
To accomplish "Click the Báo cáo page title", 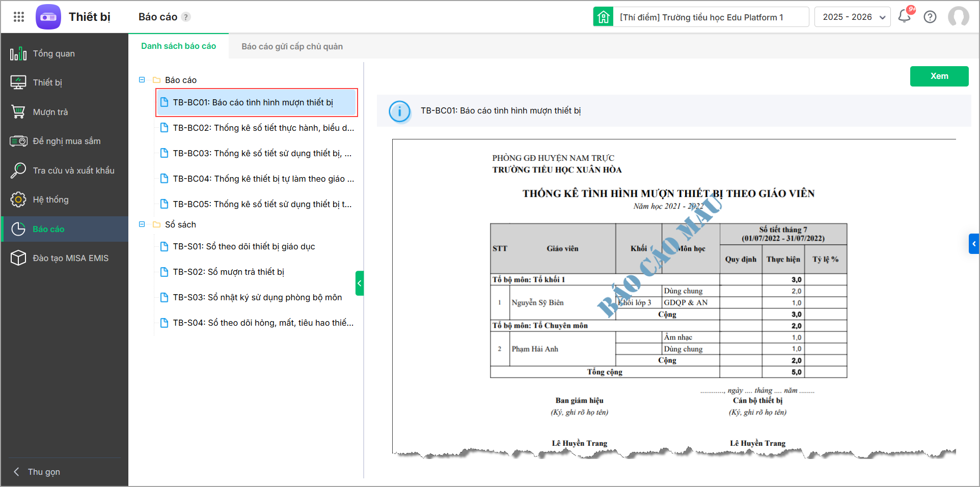I will pyautogui.click(x=158, y=17).
